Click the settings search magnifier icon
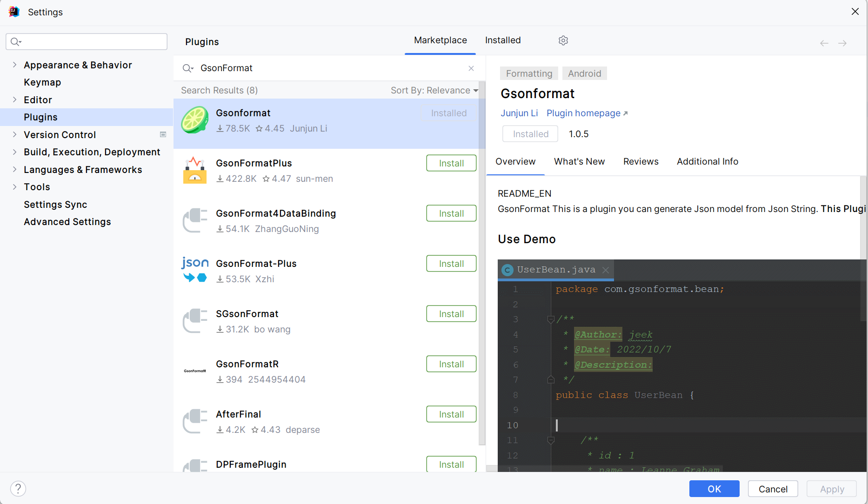The image size is (868, 504). [16, 42]
